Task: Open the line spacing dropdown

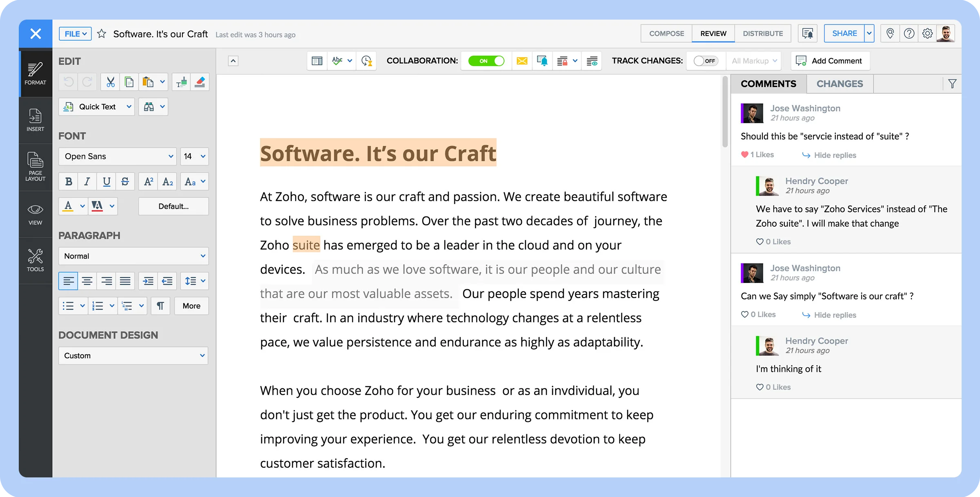Action: coord(194,281)
